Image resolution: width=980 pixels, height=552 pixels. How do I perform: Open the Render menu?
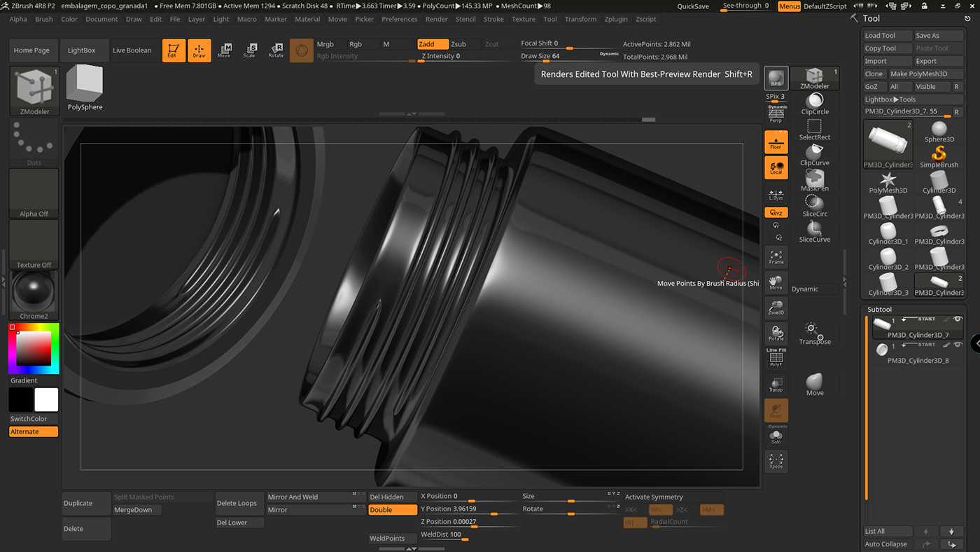(x=436, y=19)
